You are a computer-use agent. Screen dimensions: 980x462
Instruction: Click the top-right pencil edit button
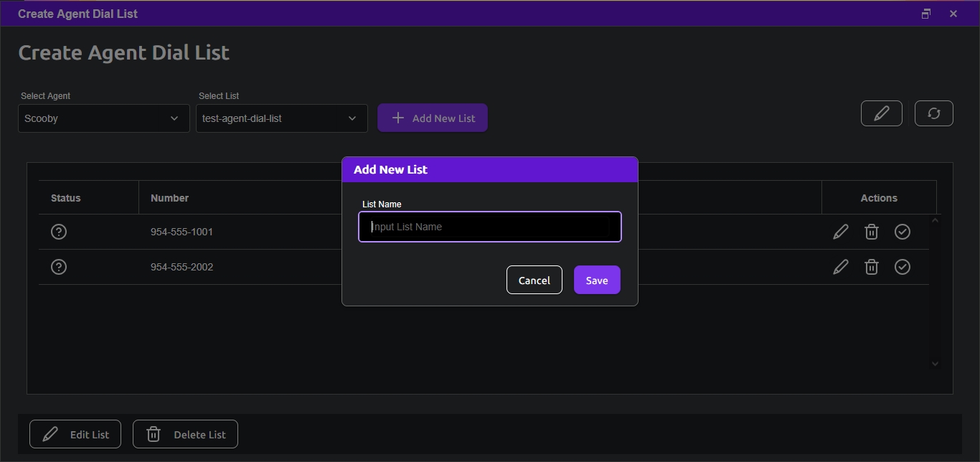pyautogui.click(x=882, y=113)
